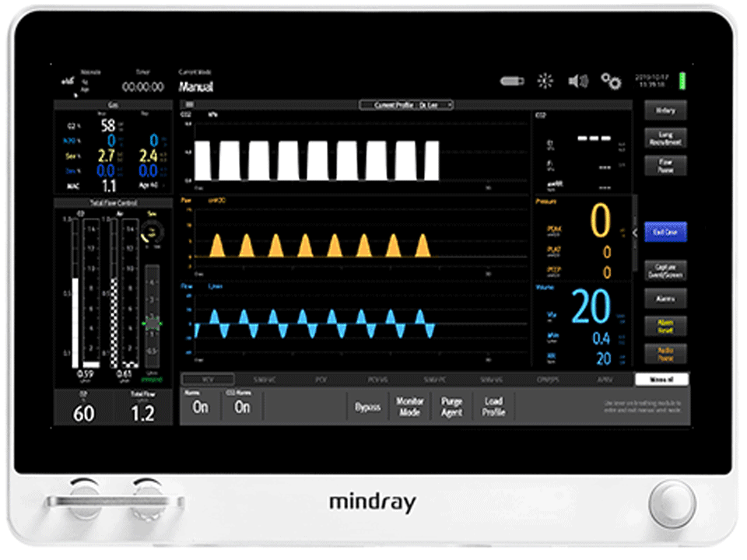Check the green battery status icon
Image resolution: width=747 pixels, height=560 pixels.
tap(682, 81)
